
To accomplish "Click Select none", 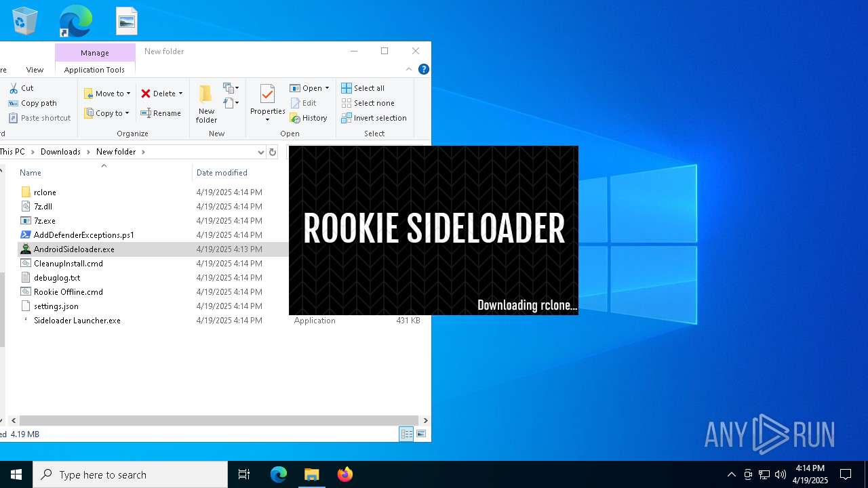I will (368, 103).
